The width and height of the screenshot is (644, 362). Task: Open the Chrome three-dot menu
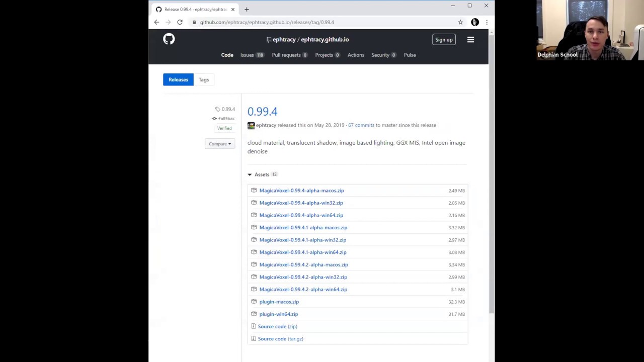point(487,22)
